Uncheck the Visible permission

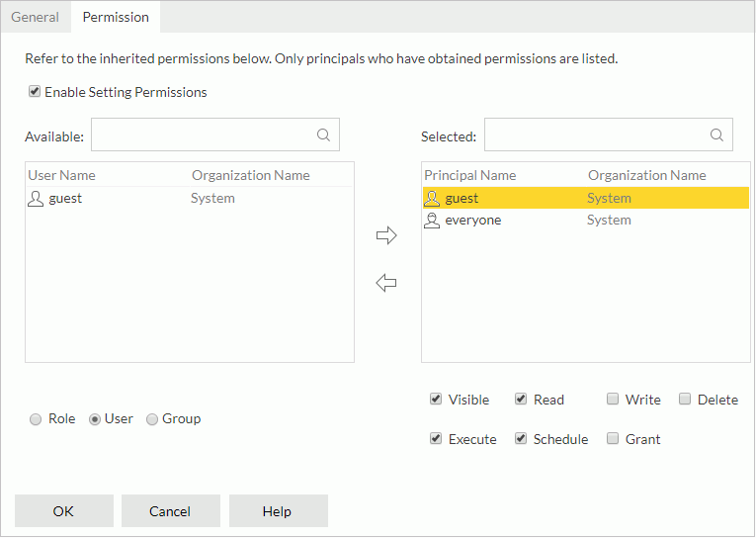point(436,399)
